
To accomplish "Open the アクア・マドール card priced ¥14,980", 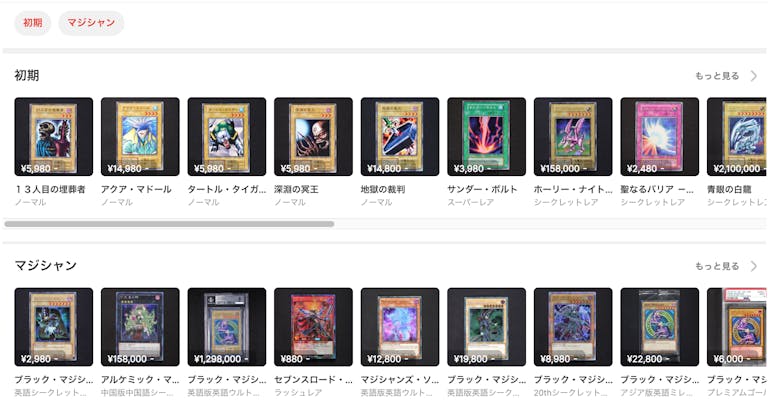I will tap(140, 137).
